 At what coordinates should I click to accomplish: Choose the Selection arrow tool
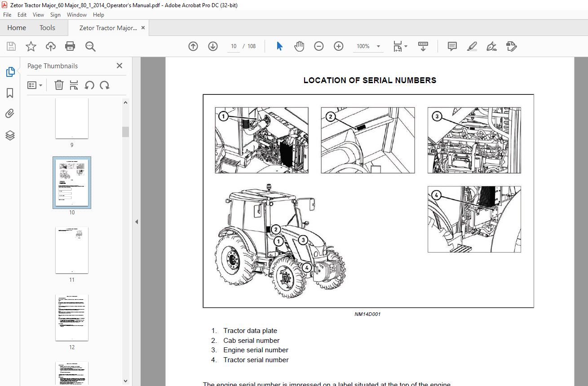click(x=279, y=46)
